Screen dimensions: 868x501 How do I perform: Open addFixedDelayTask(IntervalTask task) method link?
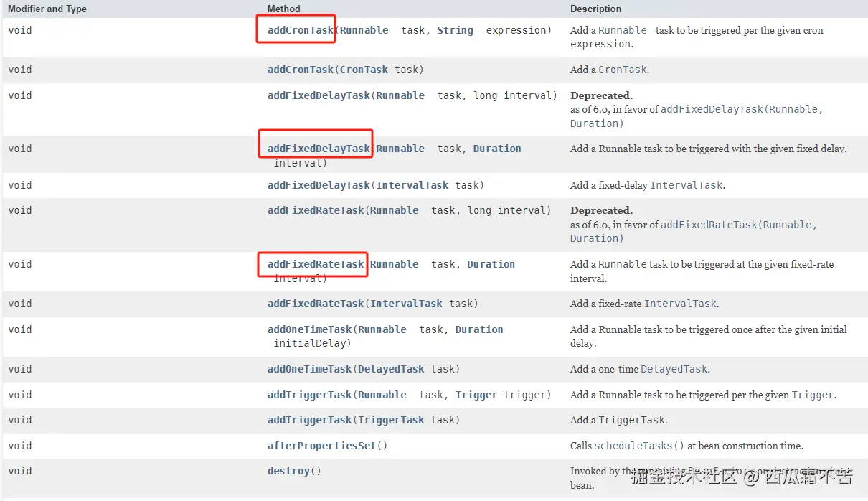point(319,185)
